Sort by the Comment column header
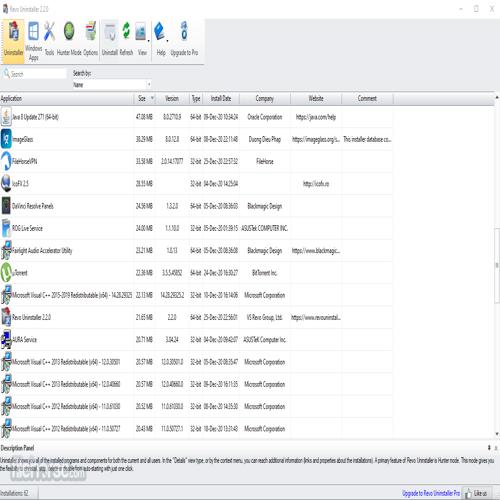This screenshot has height=500, width=500. tap(367, 98)
